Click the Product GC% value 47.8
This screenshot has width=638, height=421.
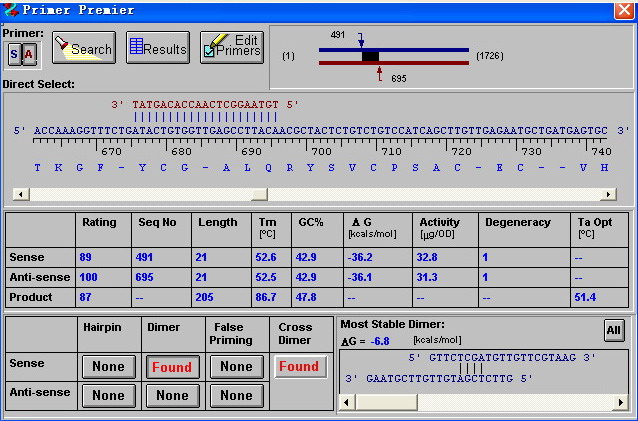tap(306, 297)
